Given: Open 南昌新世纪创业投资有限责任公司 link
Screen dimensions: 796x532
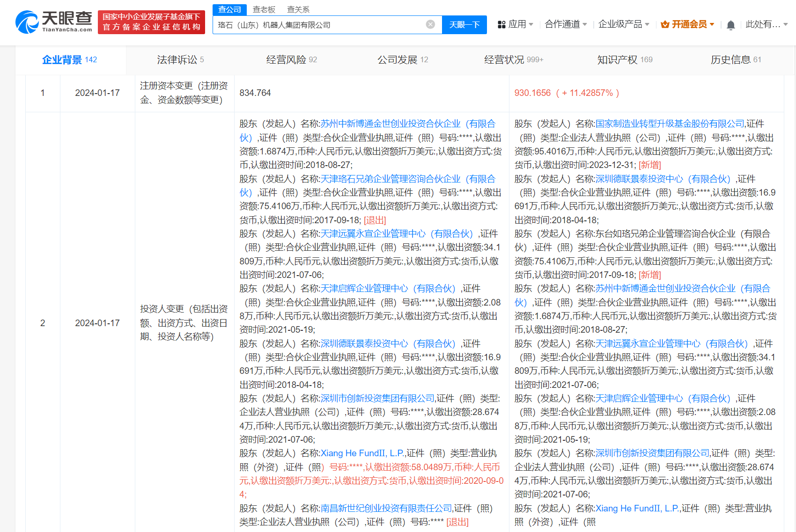Looking at the screenshot, I should [x=386, y=509].
